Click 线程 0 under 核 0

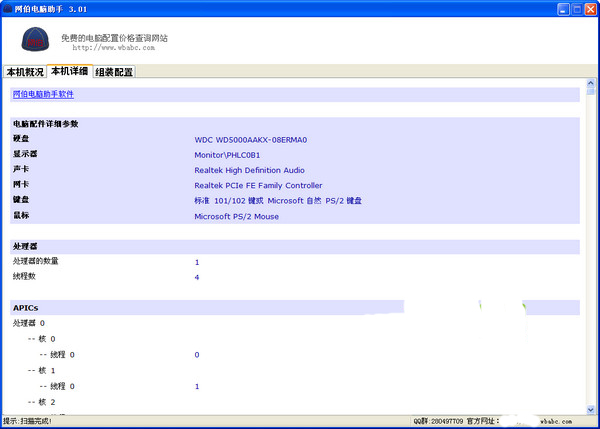click(x=57, y=355)
